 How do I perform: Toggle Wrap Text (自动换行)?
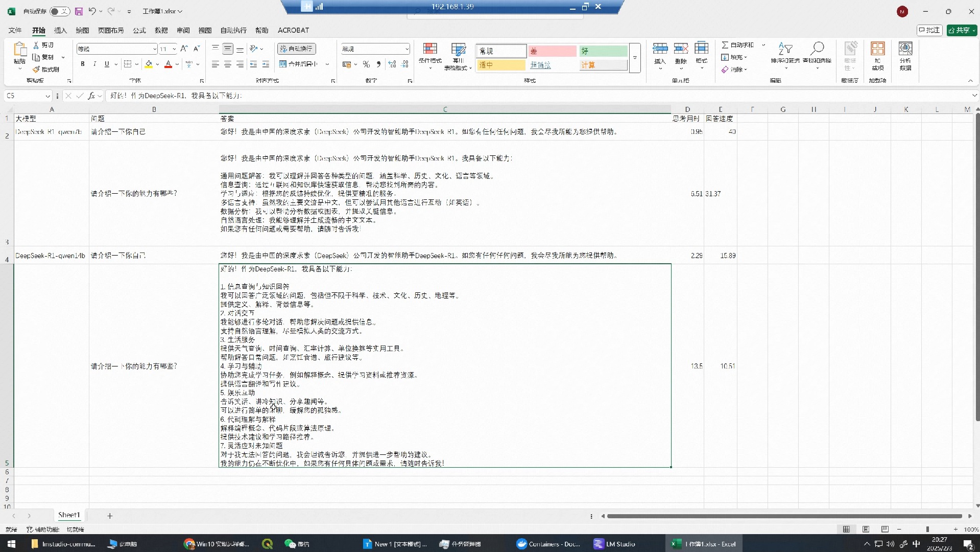[x=297, y=49]
